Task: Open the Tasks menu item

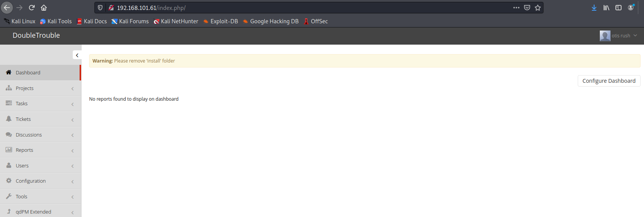Action: tap(40, 103)
